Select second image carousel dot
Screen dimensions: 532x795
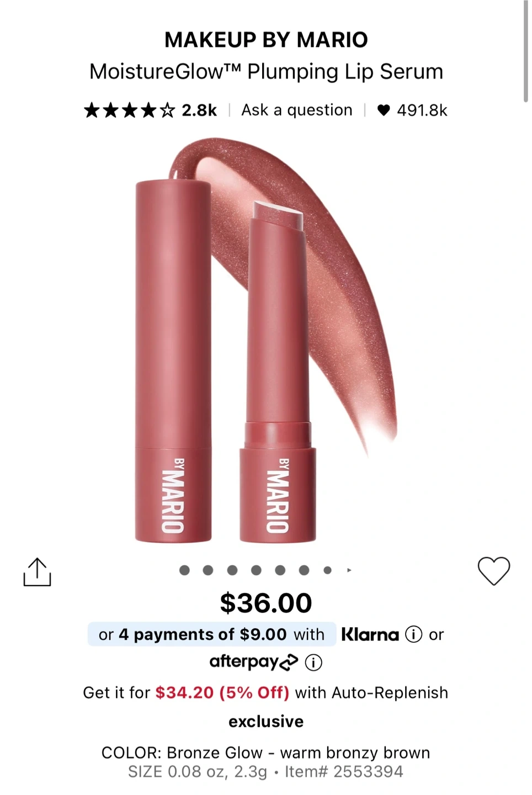208,570
